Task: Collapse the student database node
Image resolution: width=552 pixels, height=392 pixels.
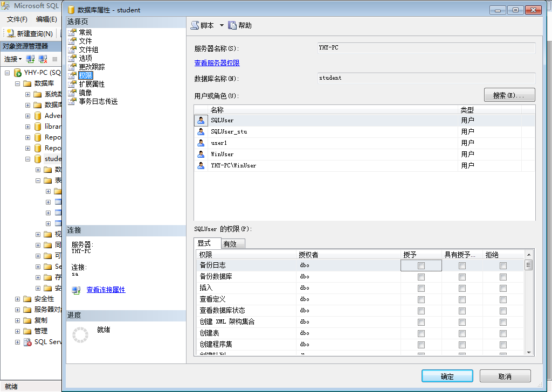Action: click(28, 159)
